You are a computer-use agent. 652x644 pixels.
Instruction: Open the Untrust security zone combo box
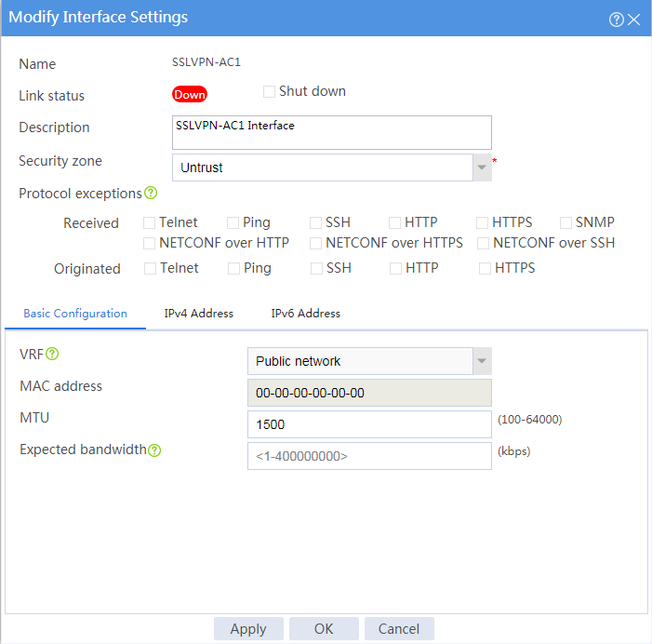(323, 168)
